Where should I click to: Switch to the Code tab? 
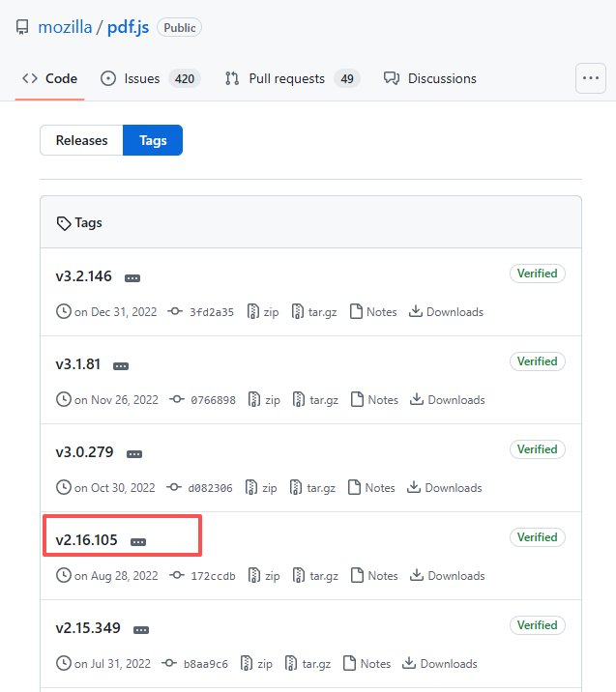point(50,78)
